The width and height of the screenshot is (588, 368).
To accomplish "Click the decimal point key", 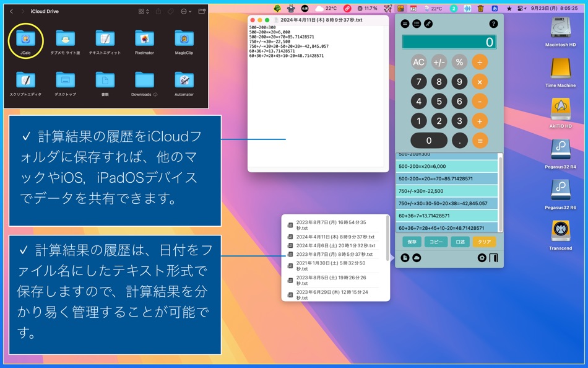I will 459,141.
